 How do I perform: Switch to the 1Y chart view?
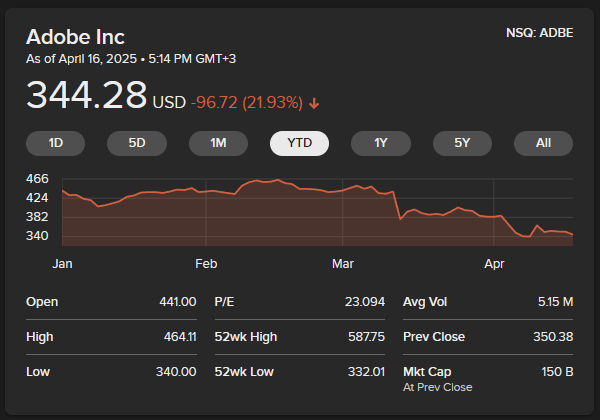[x=380, y=143]
